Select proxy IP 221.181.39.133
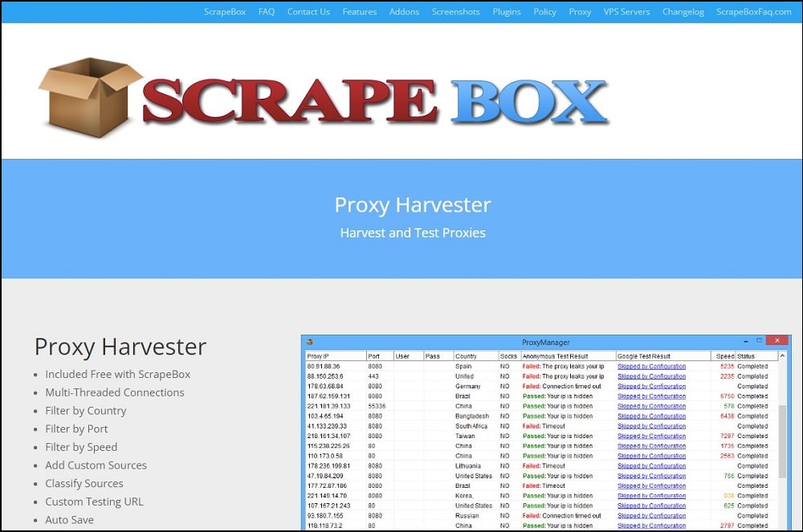The width and height of the screenshot is (803, 532). (x=328, y=406)
